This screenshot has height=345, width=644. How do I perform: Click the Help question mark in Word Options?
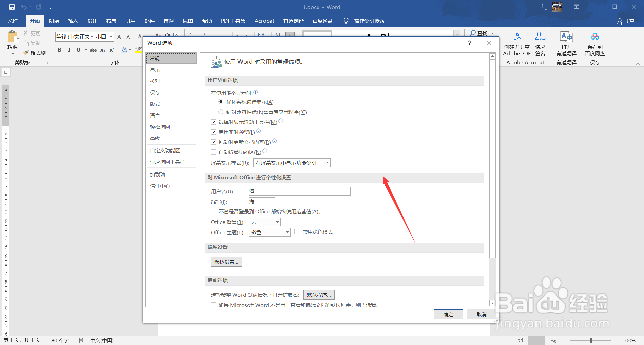coord(469,43)
